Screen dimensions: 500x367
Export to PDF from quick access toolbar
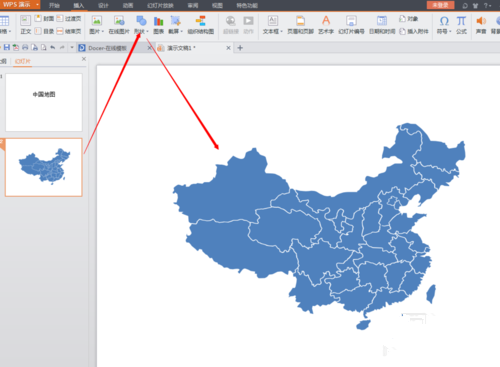click(16, 48)
